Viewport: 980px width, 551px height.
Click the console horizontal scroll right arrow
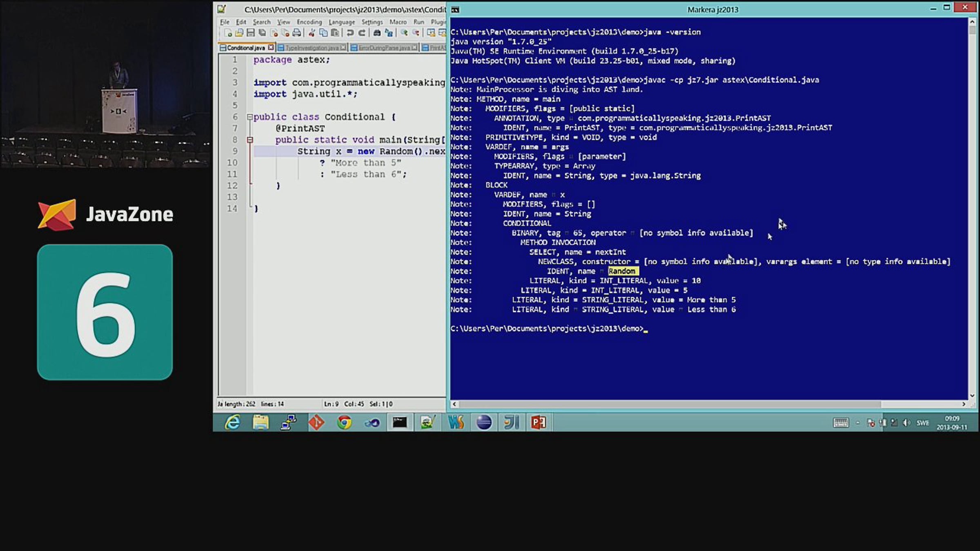(x=964, y=404)
